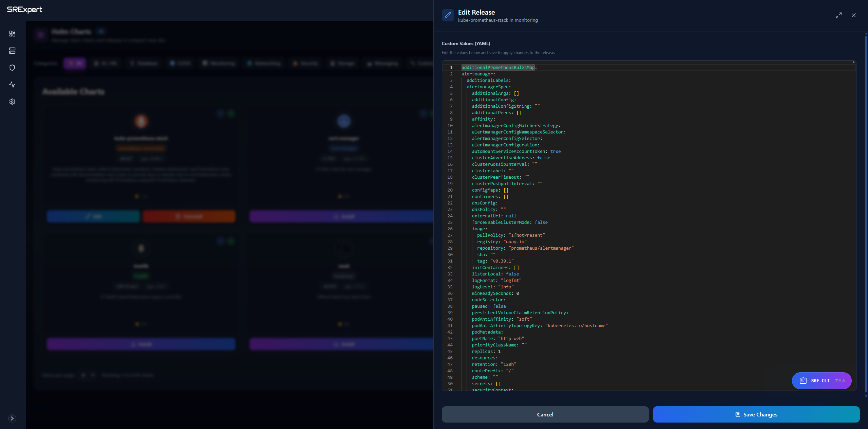Click the activity pulse icon in sidebar
Screen dimensions: 868x429
pos(12,85)
